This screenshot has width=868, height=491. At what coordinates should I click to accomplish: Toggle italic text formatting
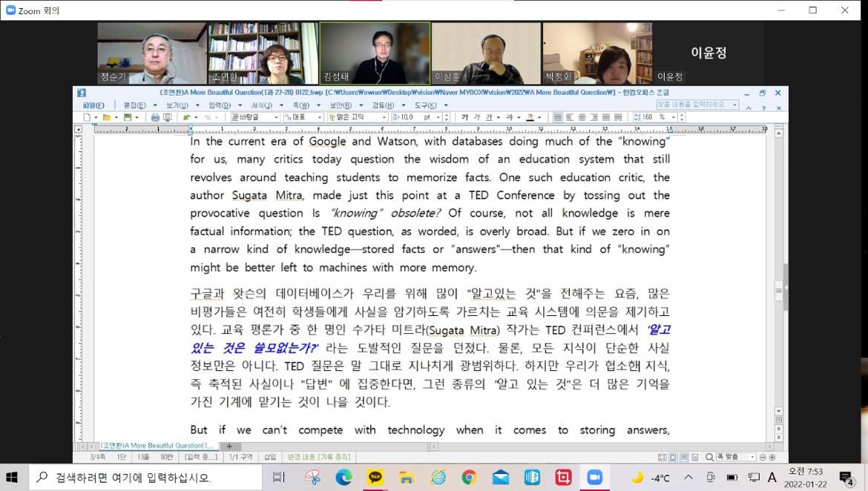(x=476, y=117)
